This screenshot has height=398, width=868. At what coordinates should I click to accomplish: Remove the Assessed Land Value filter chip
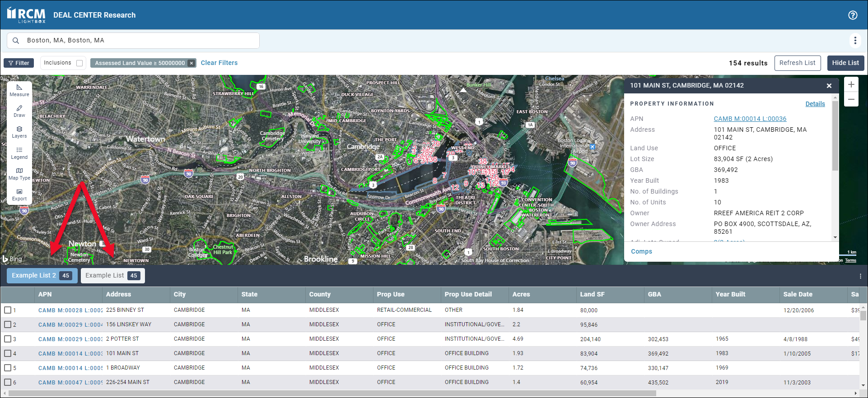pyautogui.click(x=191, y=63)
